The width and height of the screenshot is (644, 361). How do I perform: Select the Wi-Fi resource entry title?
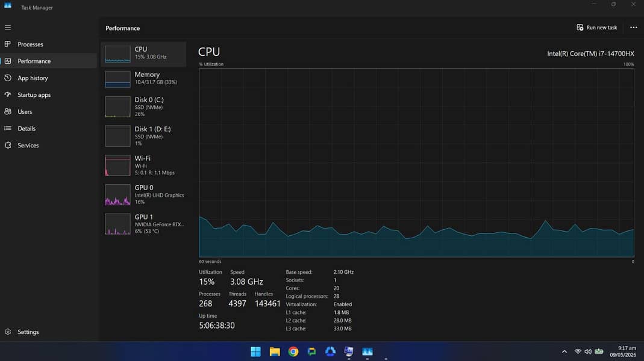coord(143,158)
